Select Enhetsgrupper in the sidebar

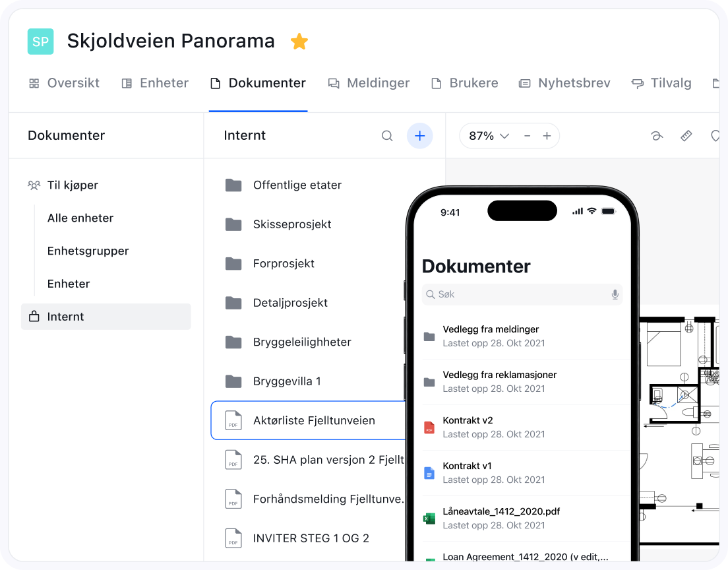click(x=88, y=251)
